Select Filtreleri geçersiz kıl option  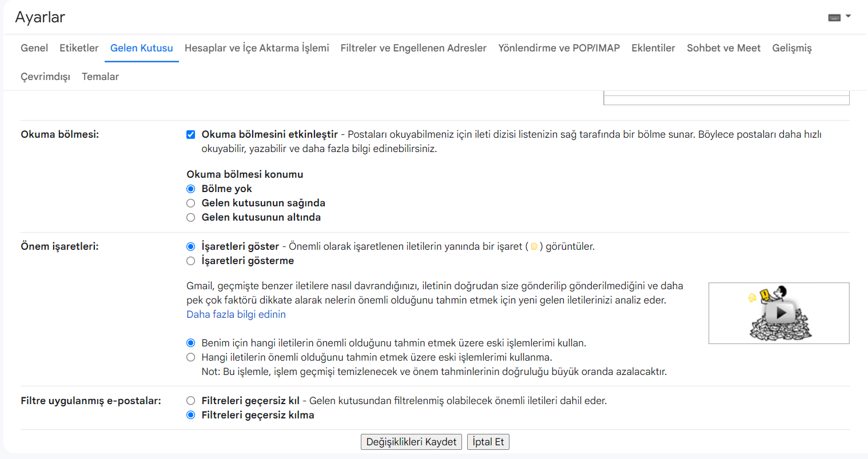point(191,401)
